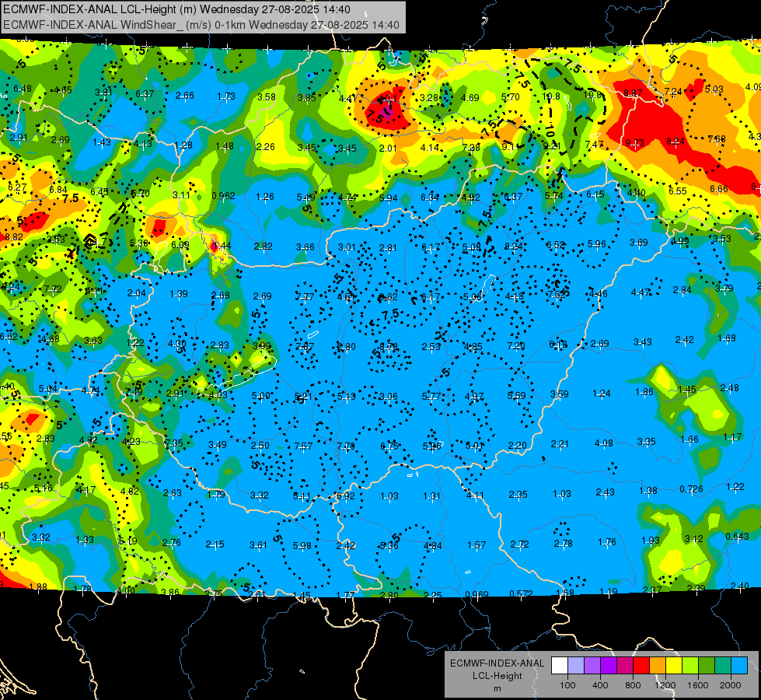Click the grid value 3.12

[x=693, y=538]
